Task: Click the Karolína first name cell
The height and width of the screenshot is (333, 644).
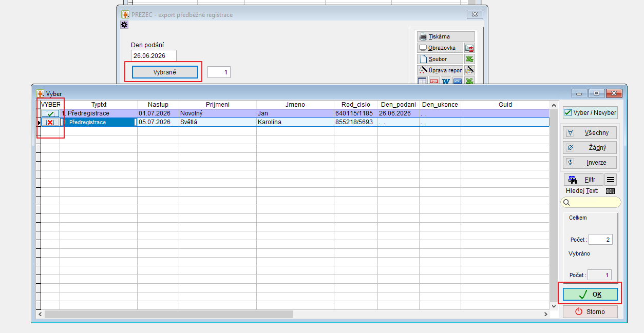Action: click(x=295, y=122)
